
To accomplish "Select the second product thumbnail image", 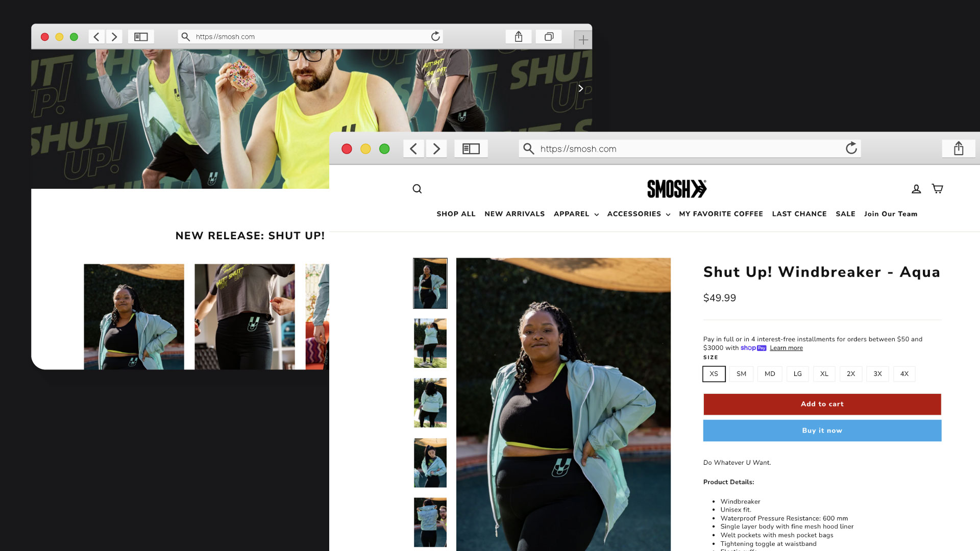I will pyautogui.click(x=430, y=343).
